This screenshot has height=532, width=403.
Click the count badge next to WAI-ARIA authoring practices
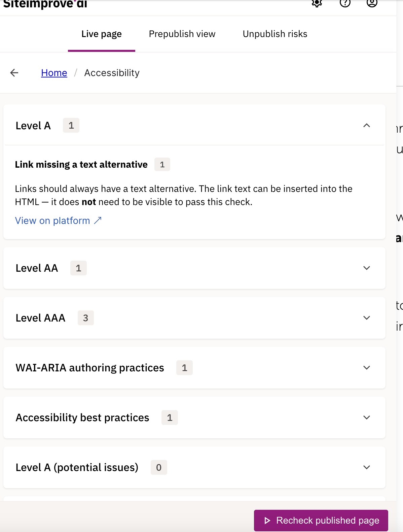click(x=184, y=368)
